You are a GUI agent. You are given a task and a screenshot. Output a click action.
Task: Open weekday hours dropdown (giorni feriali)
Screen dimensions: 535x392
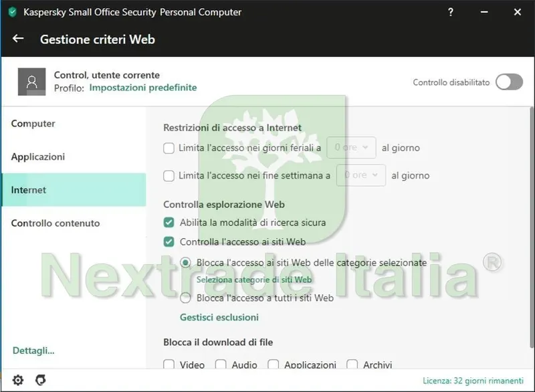tap(351, 147)
